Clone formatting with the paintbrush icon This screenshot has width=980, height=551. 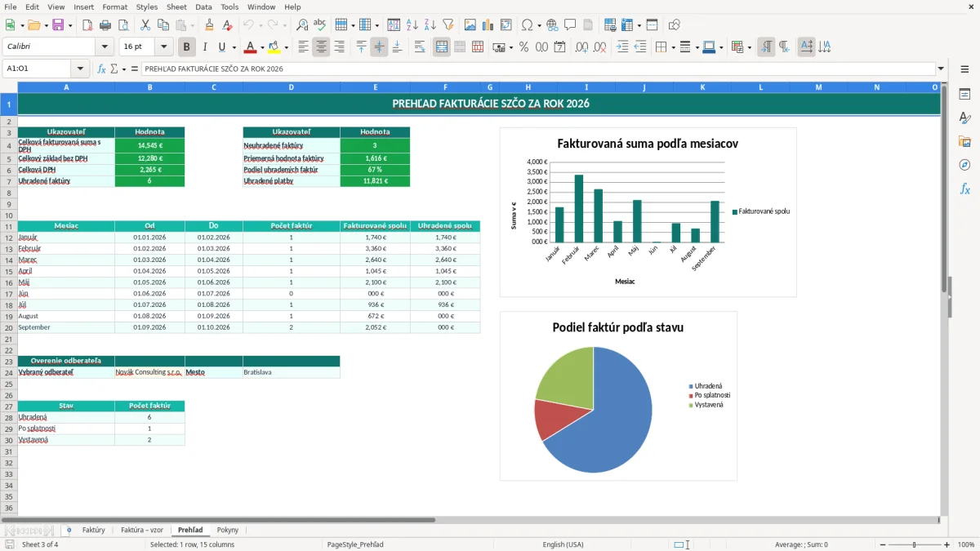[x=209, y=25]
